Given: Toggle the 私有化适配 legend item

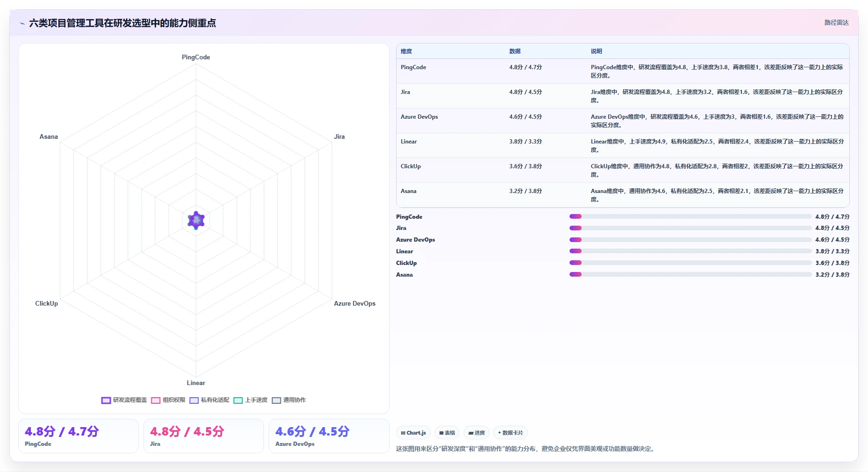Looking at the screenshot, I should pos(209,400).
